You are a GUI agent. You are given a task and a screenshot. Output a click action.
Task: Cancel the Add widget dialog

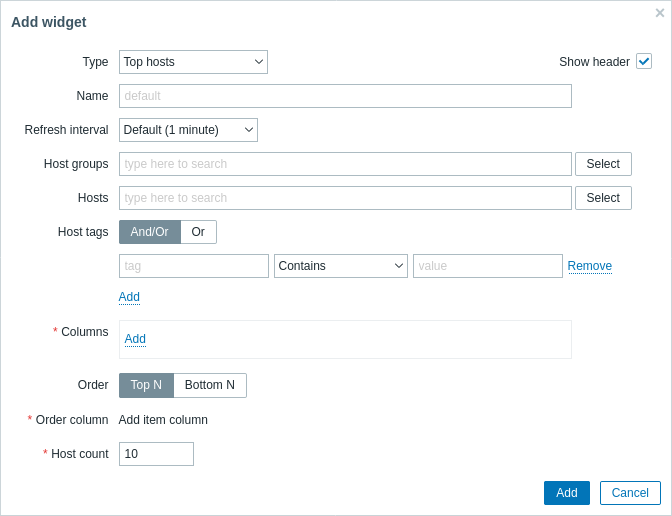(x=630, y=493)
